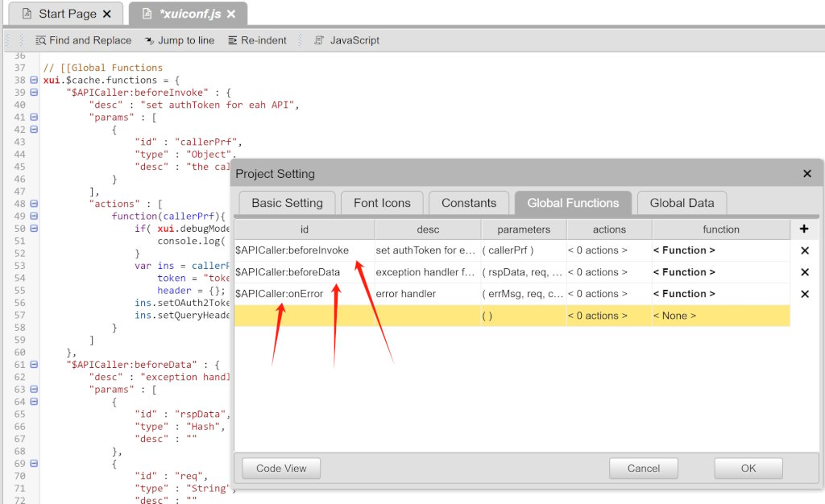Collapse code fold at line 38
The width and height of the screenshot is (825, 504).
(x=34, y=81)
